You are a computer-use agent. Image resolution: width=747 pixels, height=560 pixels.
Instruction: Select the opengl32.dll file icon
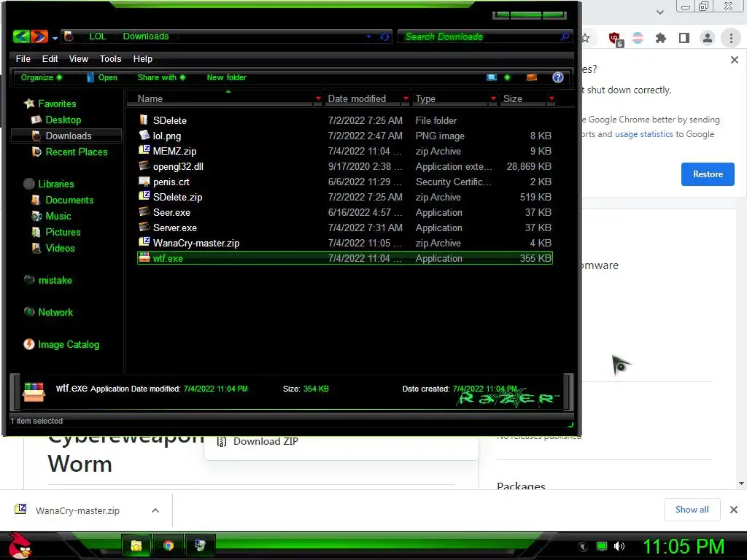point(144,166)
